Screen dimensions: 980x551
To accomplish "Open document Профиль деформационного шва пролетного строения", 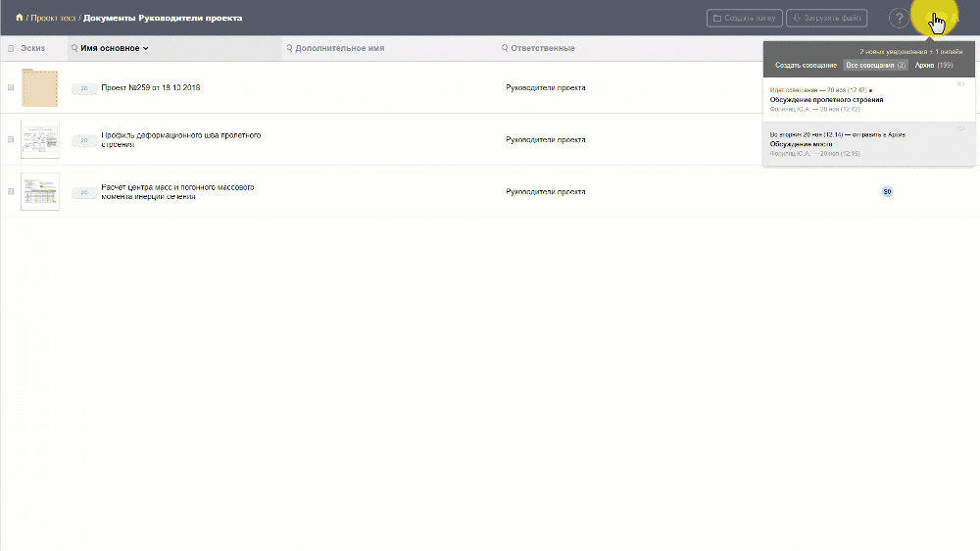I will coord(180,139).
